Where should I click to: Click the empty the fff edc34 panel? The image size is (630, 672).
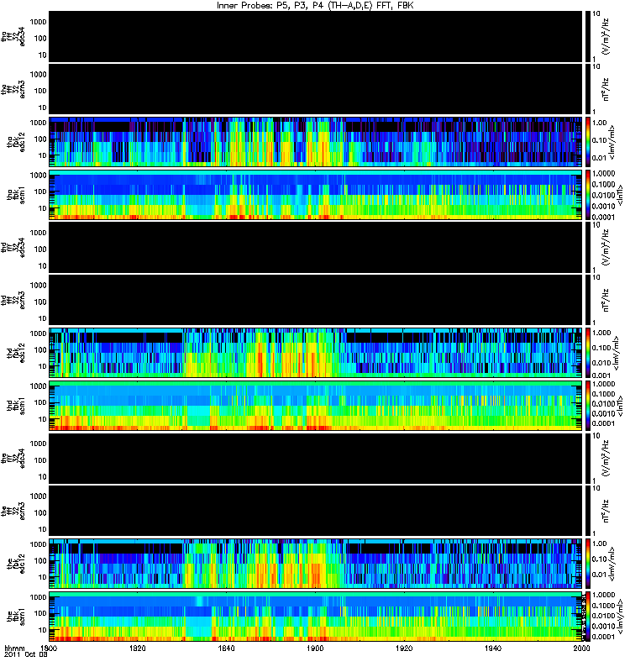316,458
